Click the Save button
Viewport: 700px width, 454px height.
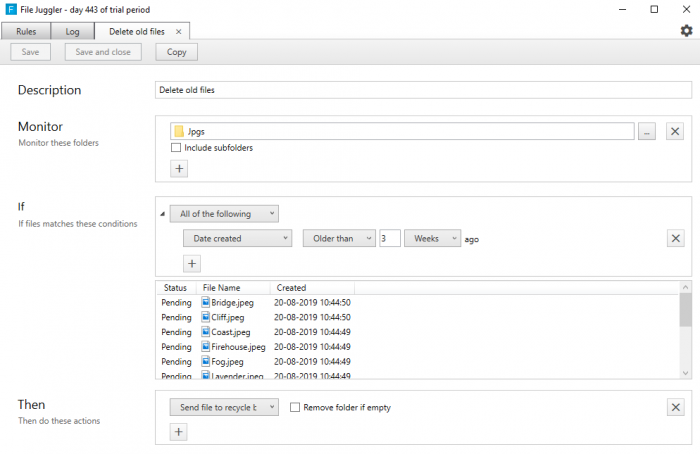30,52
